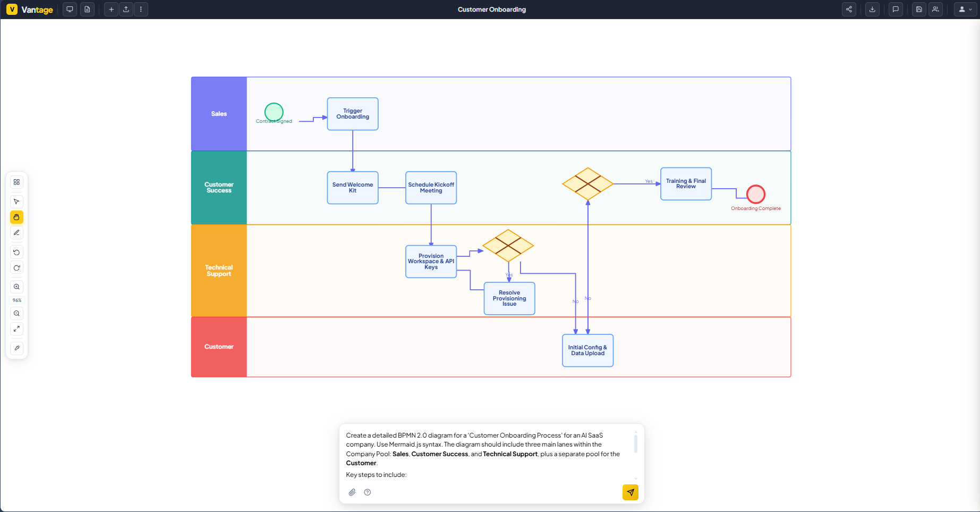The height and width of the screenshot is (512, 980).
Task: Select the Trigger Onboarding task box
Action: pos(353,114)
